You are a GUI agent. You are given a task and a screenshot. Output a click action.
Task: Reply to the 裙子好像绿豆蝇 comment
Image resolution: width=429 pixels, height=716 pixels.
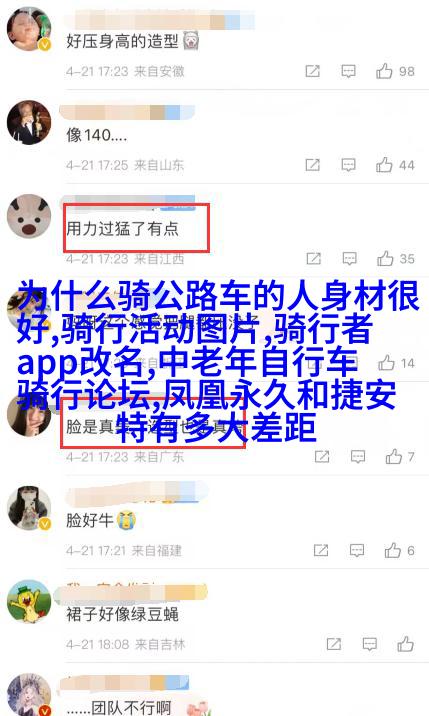(x=370, y=644)
